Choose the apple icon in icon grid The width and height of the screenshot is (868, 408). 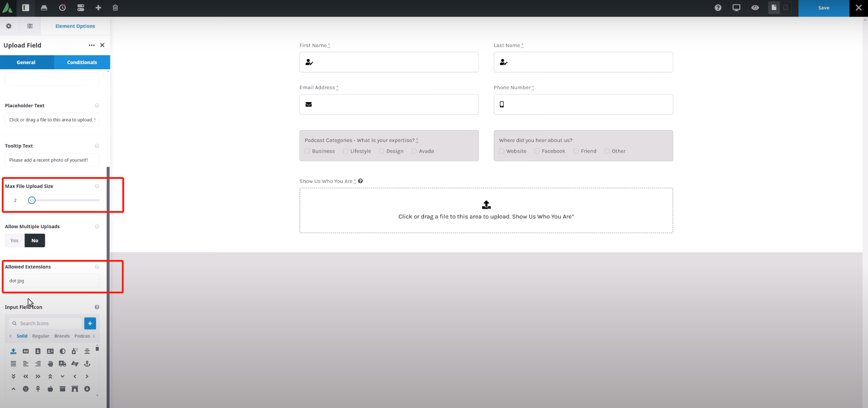50,389
